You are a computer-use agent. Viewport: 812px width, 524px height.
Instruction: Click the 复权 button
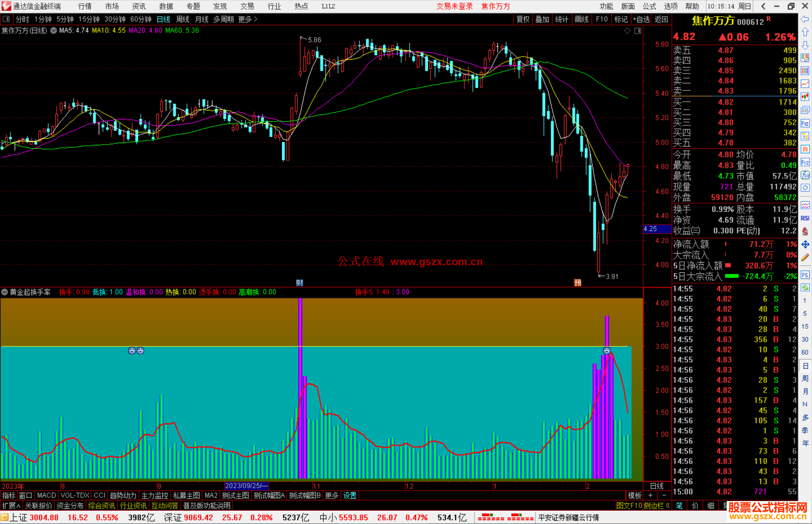[523, 19]
